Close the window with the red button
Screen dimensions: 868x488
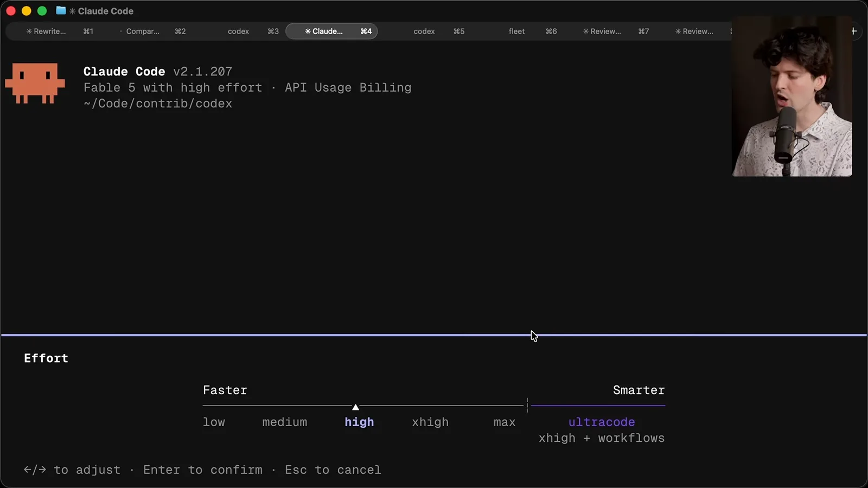pyautogui.click(x=11, y=11)
